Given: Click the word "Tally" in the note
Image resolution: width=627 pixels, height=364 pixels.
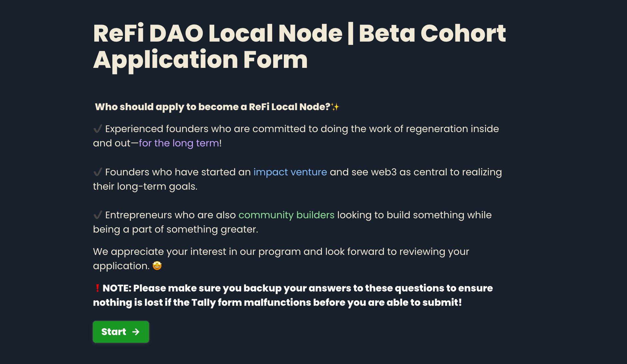Looking at the screenshot, I should pyautogui.click(x=203, y=302).
